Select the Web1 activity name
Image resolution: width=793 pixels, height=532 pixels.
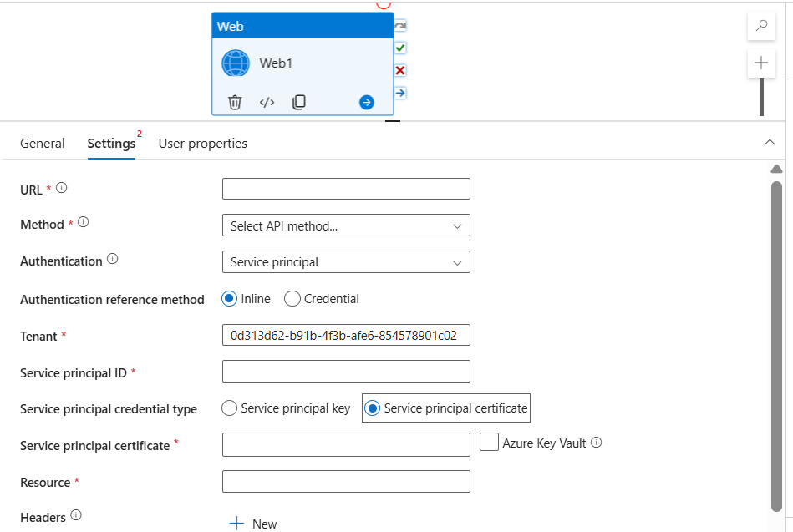click(276, 63)
